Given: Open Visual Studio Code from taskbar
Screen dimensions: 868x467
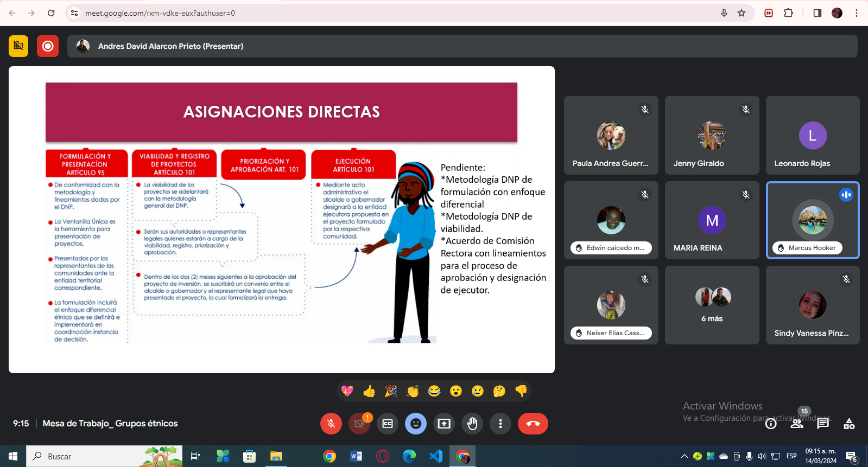Looking at the screenshot, I should [x=436, y=456].
